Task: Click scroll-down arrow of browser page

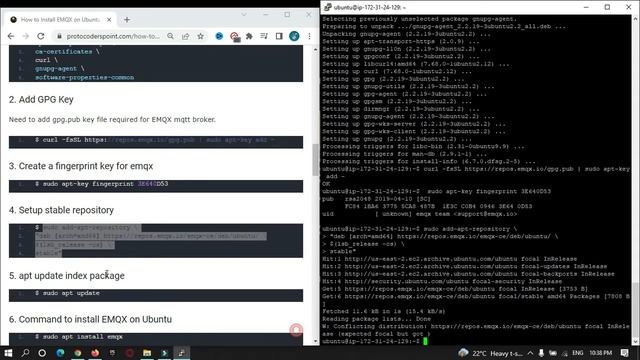Action: pos(315,341)
